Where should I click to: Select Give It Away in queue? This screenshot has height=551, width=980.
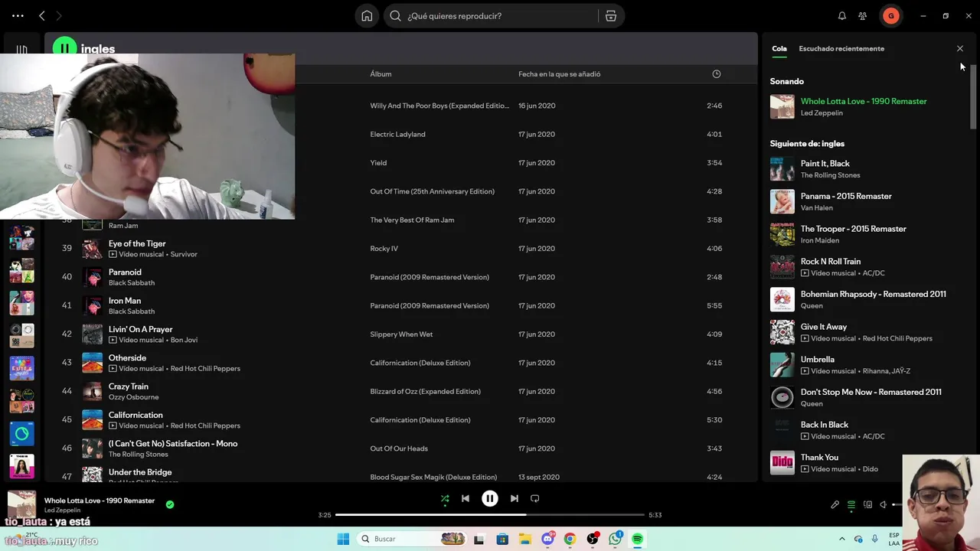pos(823,327)
